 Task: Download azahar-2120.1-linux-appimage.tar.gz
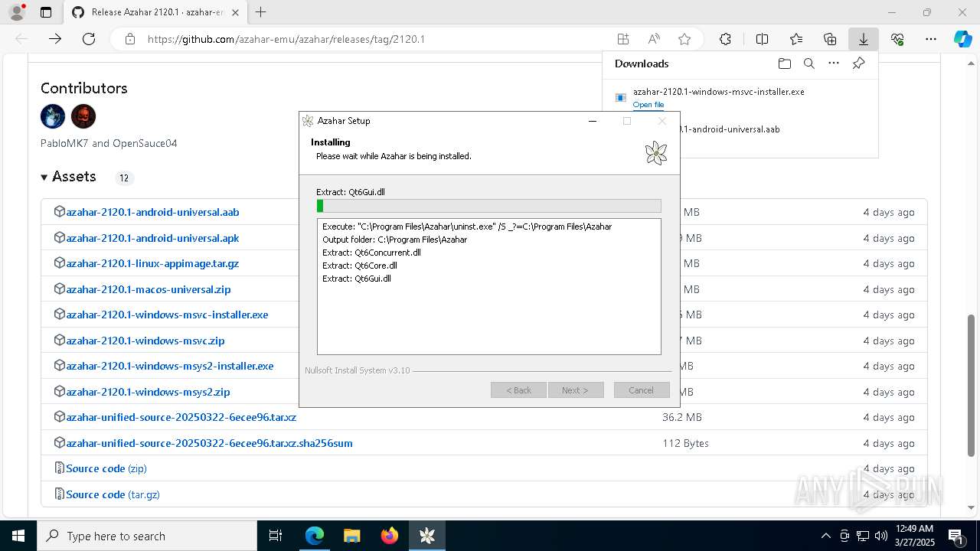(152, 263)
